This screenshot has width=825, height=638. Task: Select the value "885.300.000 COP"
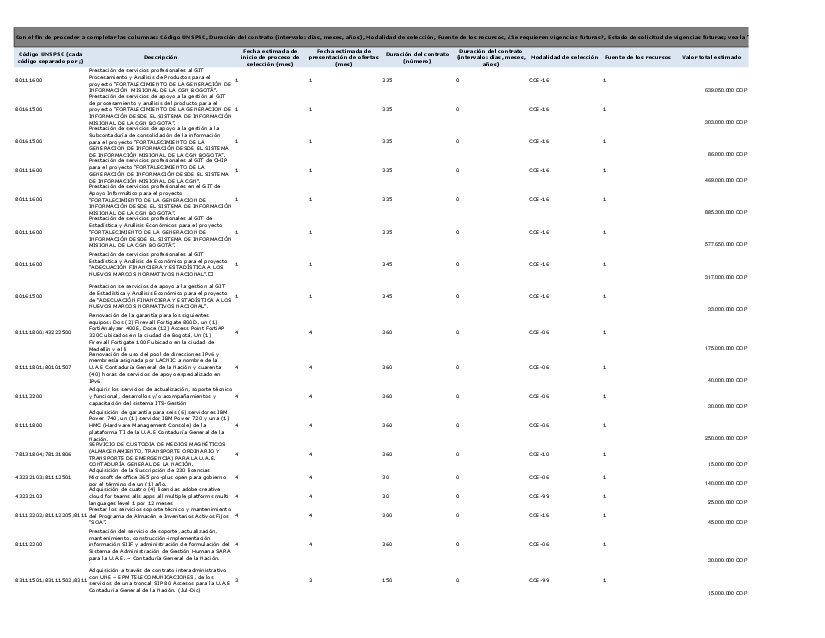click(726, 212)
